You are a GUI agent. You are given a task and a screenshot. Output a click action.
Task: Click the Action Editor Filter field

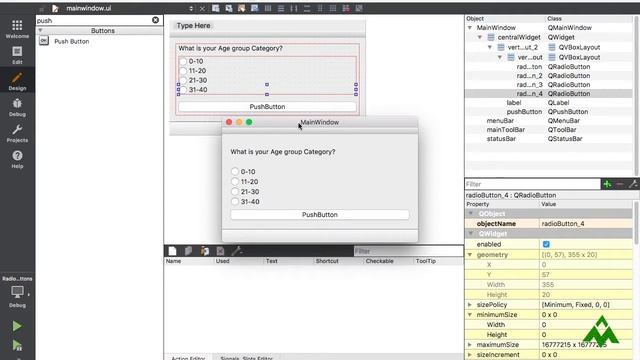(408, 251)
